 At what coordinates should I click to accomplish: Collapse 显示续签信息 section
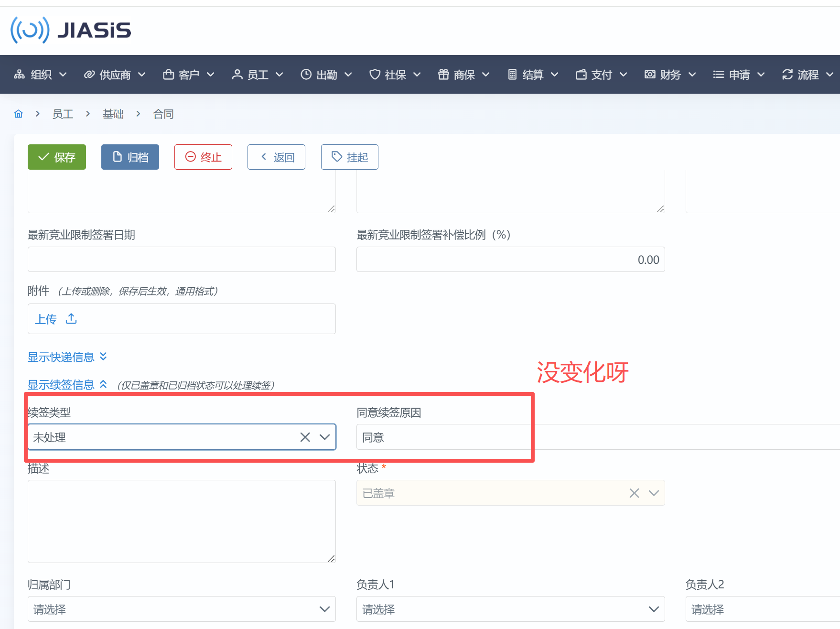click(67, 385)
